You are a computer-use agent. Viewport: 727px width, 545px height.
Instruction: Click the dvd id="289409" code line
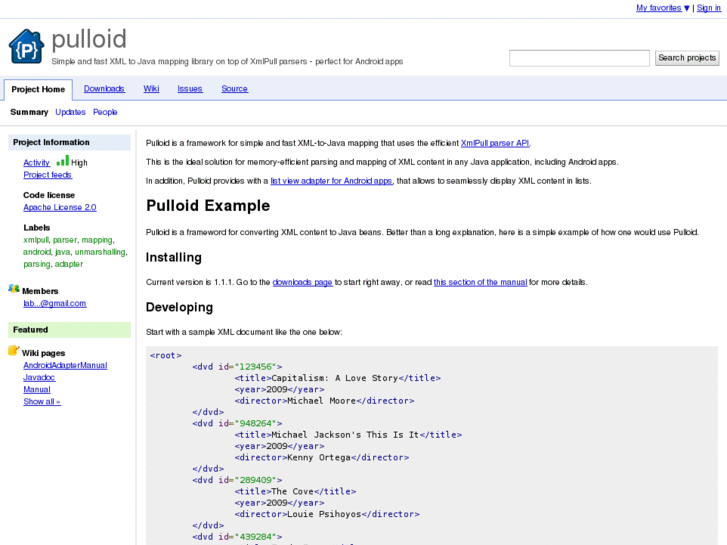(x=237, y=480)
